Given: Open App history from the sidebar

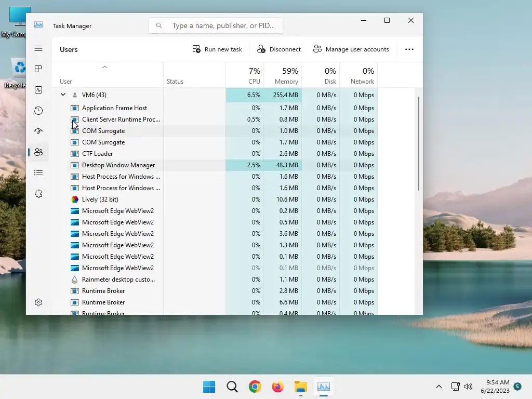Looking at the screenshot, I should pos(38,111).
